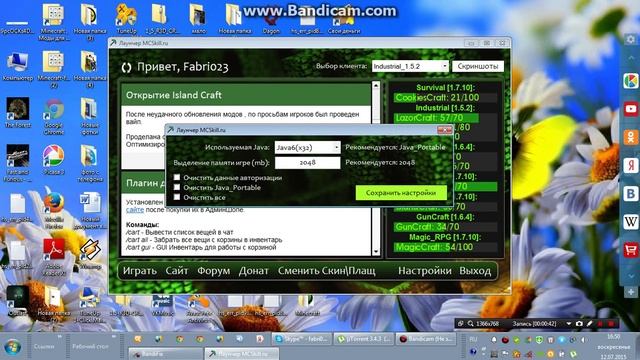Click the sidebar settings gear icon
The width and height of the screenshot is (640, 360).
point(631,40)
